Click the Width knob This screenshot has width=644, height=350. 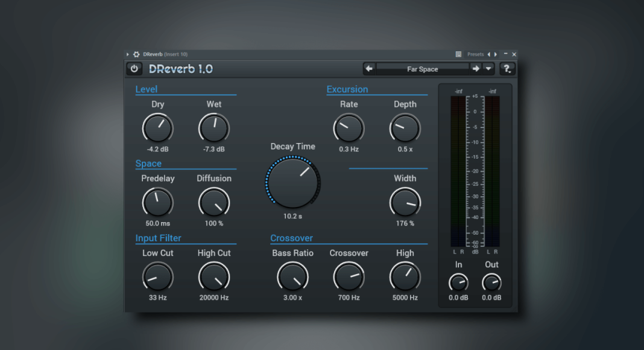(405, 202)
